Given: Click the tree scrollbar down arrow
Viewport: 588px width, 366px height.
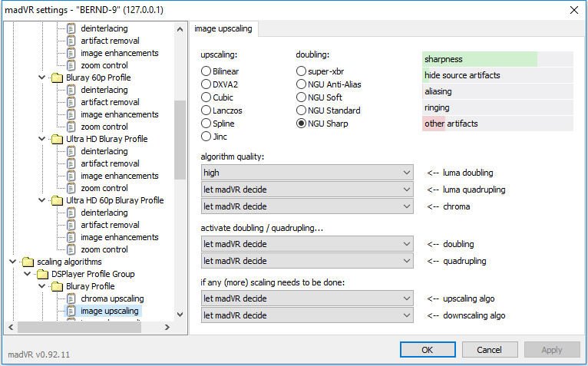Looking at the screenshot, I should pos(180,315).
